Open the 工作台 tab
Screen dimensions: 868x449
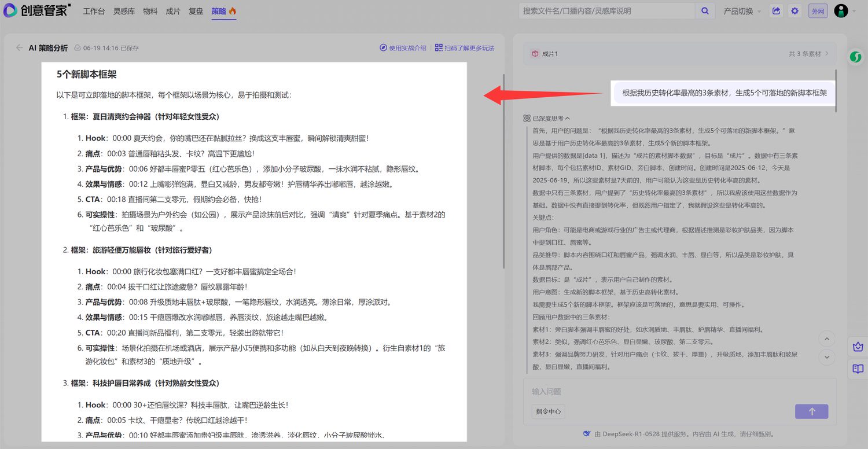(94, 11)
